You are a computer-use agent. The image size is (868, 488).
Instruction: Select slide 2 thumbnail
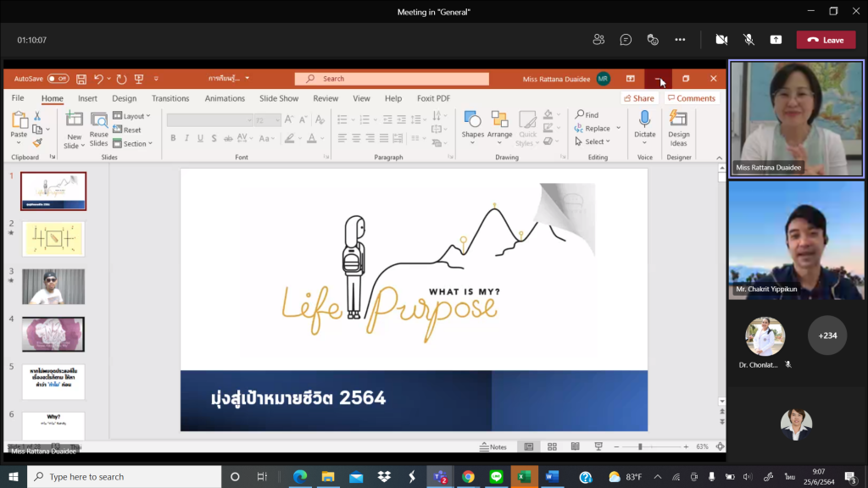(x=53, y=239)
